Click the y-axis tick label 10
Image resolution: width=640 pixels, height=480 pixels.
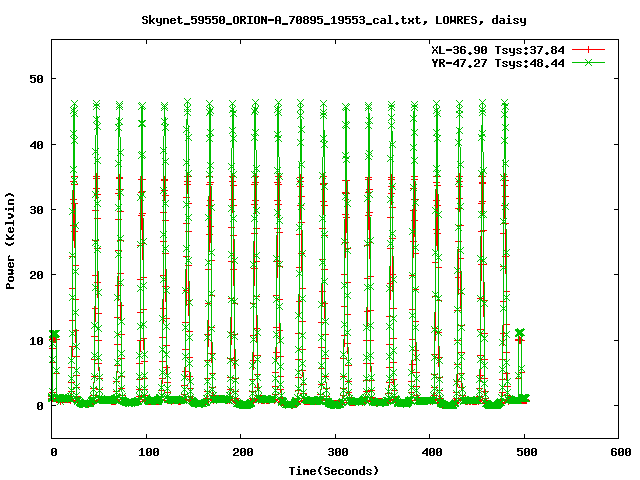(x=37, y=341)
